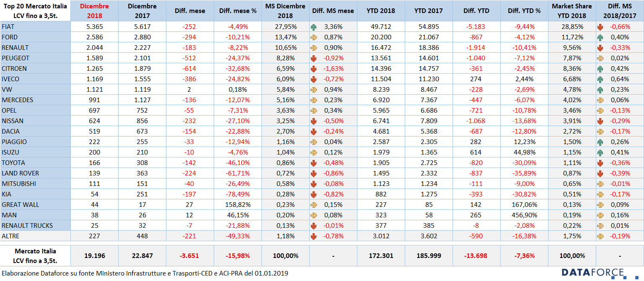Select the FIAT brand row label
The image size is (644, 281).
pyautogui.click(x=35, y=27)
